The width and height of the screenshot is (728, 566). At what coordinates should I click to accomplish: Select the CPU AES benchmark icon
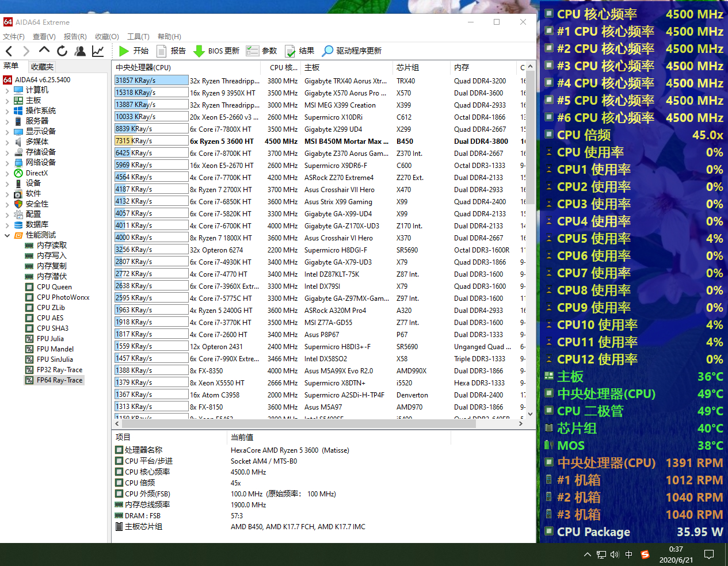click(29, 318)
